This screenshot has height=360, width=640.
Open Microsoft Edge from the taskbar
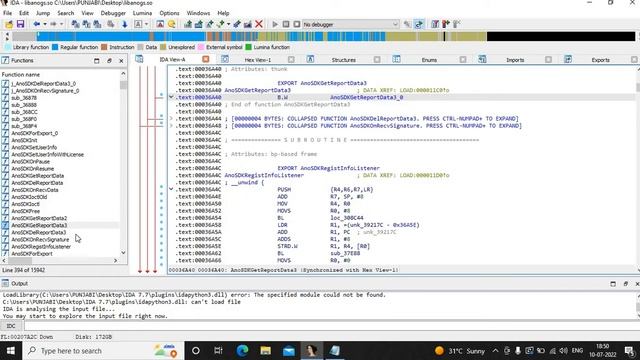point(242,351)
